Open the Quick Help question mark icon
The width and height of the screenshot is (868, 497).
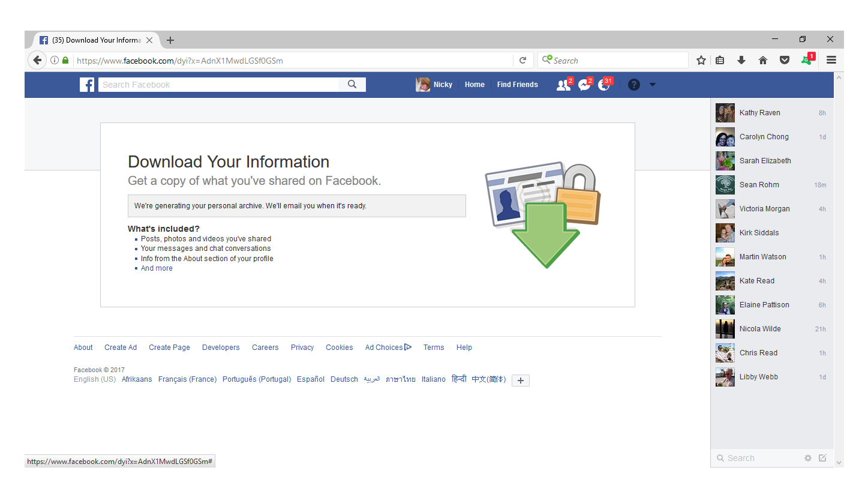coord(634,85)
